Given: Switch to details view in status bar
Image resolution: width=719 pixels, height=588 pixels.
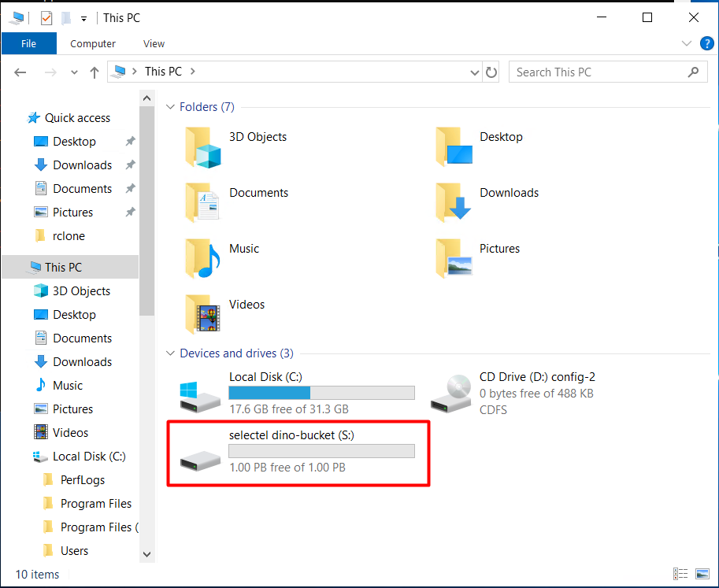Looking at the screenshot, I should click(680, 575).
